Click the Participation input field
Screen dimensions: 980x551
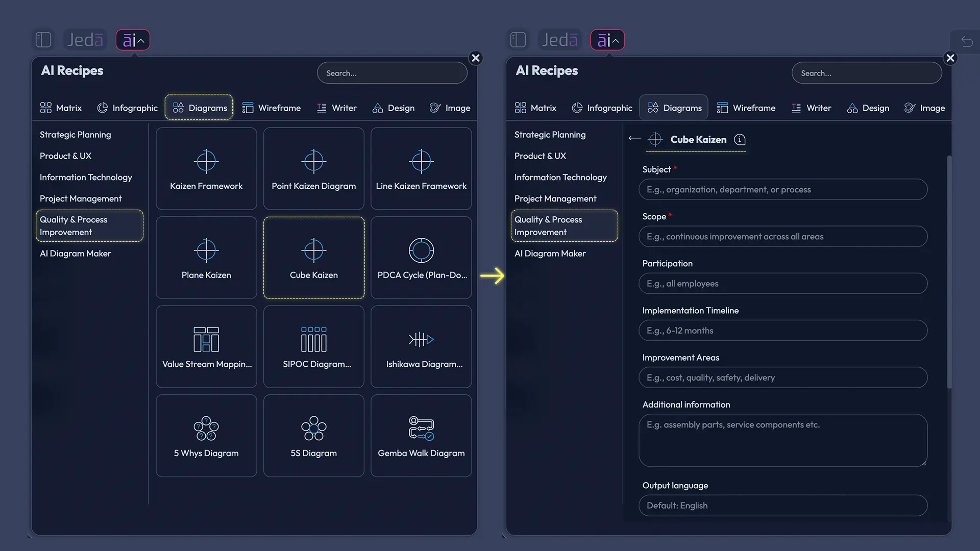tap(782, 283)
